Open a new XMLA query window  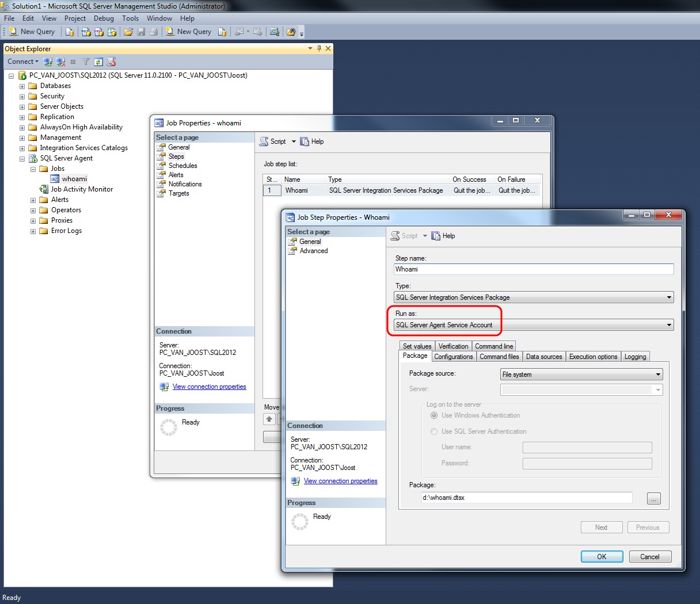tap(112, 32)
